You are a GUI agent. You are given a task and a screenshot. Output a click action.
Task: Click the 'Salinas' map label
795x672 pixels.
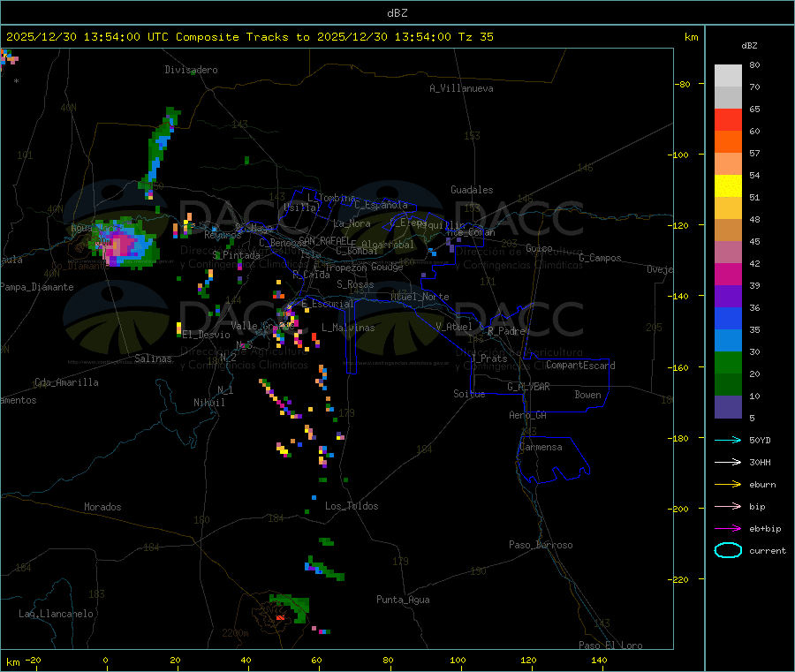pos(153,359)
